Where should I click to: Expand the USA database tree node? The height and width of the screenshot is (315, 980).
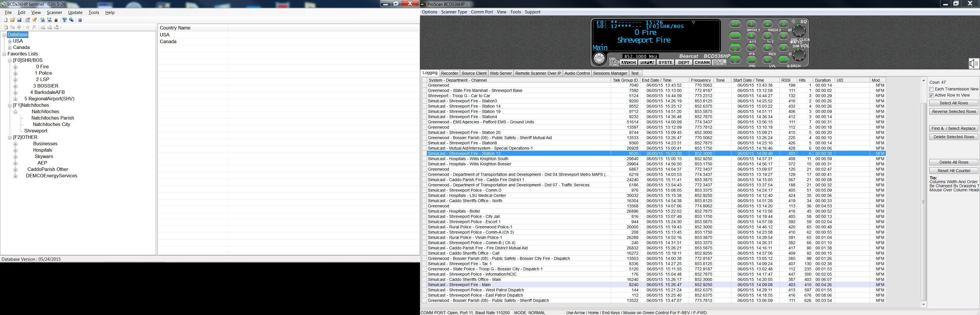[10, 41]
